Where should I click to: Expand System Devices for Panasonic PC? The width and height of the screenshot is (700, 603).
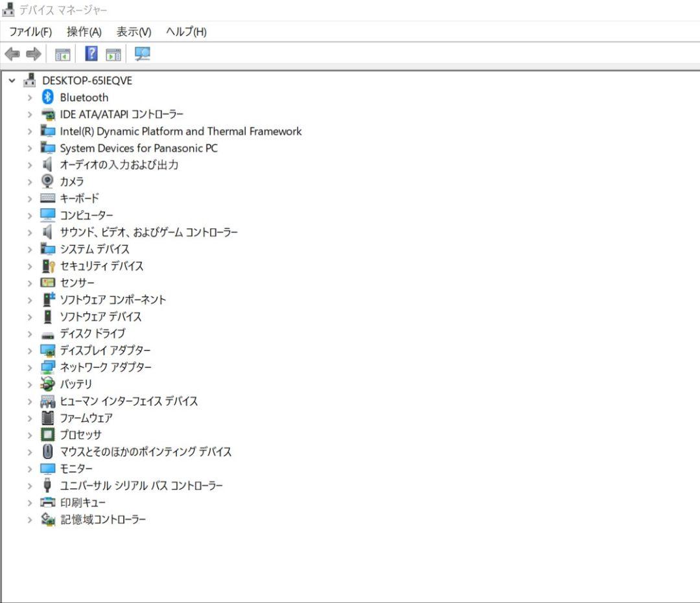point(30,148)
